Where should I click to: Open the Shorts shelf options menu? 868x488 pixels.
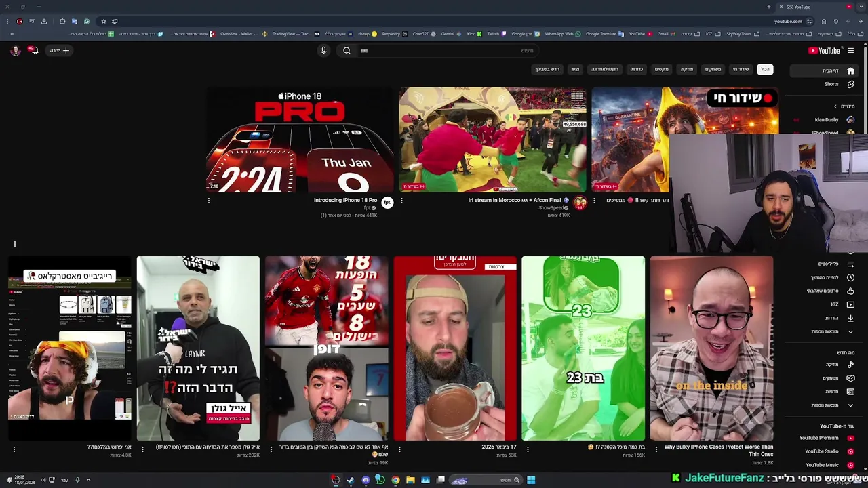(14, 244)
